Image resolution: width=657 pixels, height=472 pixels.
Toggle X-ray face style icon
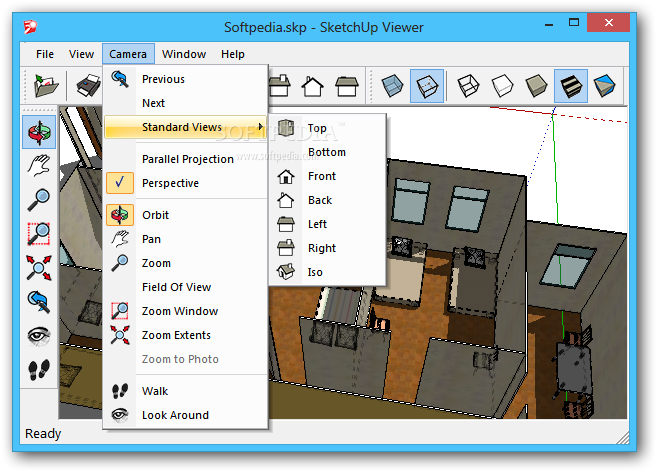tap(393, 86)
